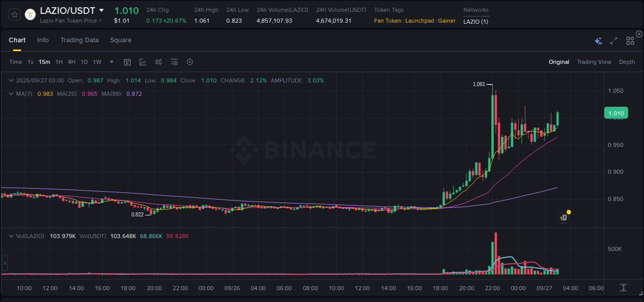Click the Launchpad token tag link
This screenshot has width=644, height=302.
(x=419, y=21)
